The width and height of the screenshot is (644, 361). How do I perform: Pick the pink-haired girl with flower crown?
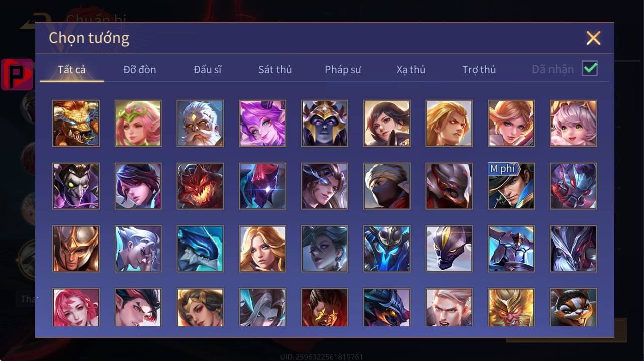click(138, 124)
